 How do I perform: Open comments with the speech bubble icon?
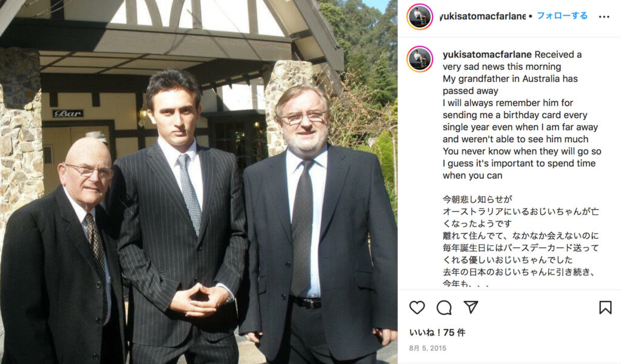pyautogui.click(x=444, y=308)
